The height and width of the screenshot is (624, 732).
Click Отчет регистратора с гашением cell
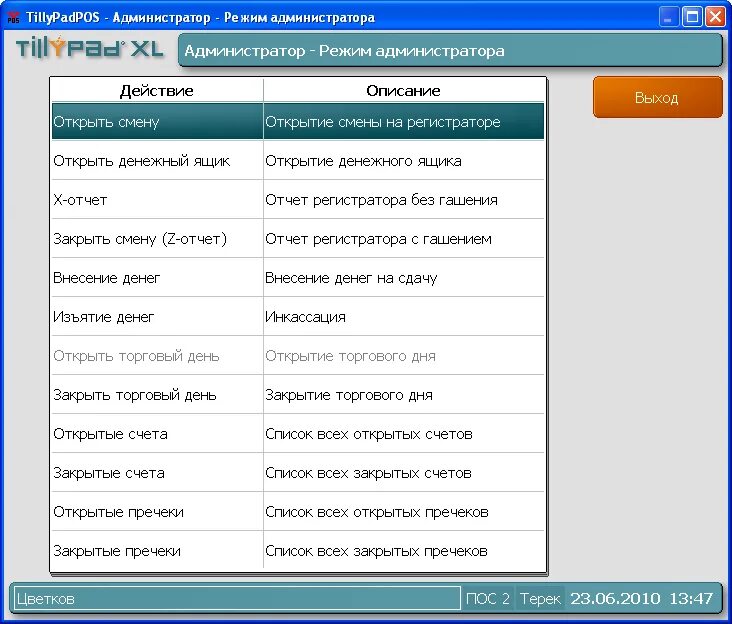(404, 238)
